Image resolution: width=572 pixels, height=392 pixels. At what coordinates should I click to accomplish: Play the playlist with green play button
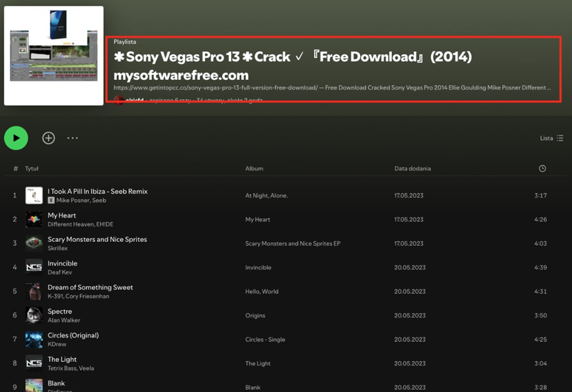pos(16,138)
